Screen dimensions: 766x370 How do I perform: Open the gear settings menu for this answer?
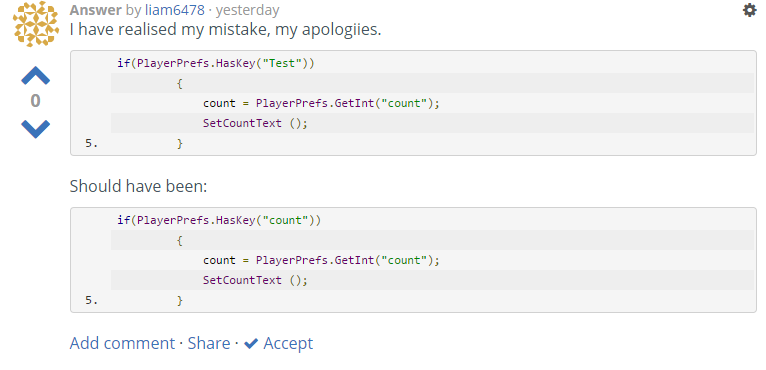(749, 10)
